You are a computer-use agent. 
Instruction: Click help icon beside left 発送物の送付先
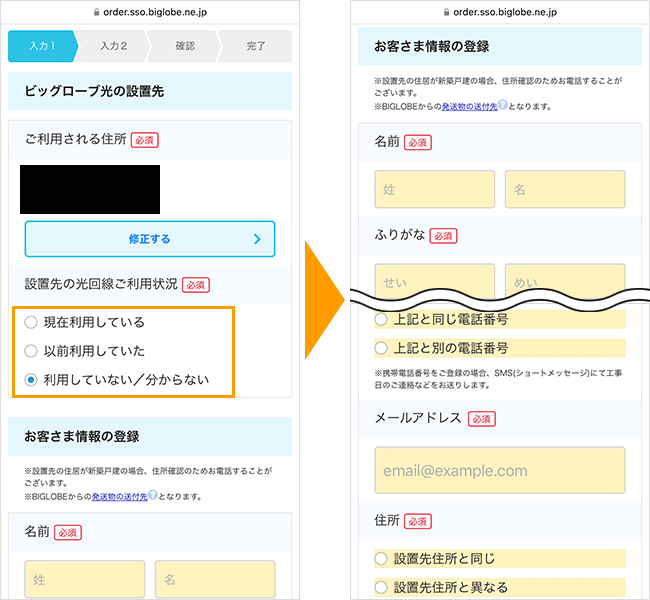pyautogui.click(x=153, y=495)
